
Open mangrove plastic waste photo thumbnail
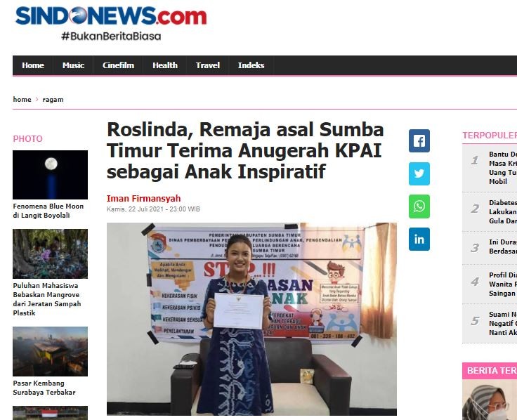[x=50, y=254]
